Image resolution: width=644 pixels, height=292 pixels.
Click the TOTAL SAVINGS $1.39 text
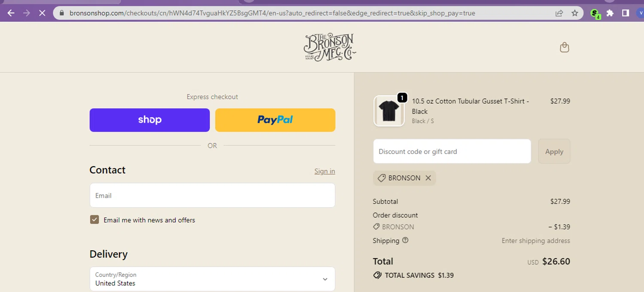(419, 275)
